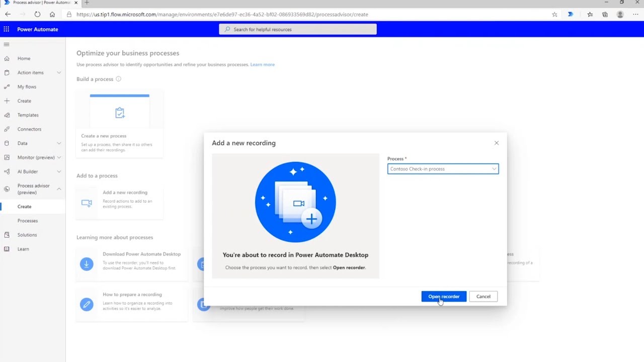Open the app launcher waffle icon
Viewport: 644px width, 362px height.
click(x=7, y=29)
